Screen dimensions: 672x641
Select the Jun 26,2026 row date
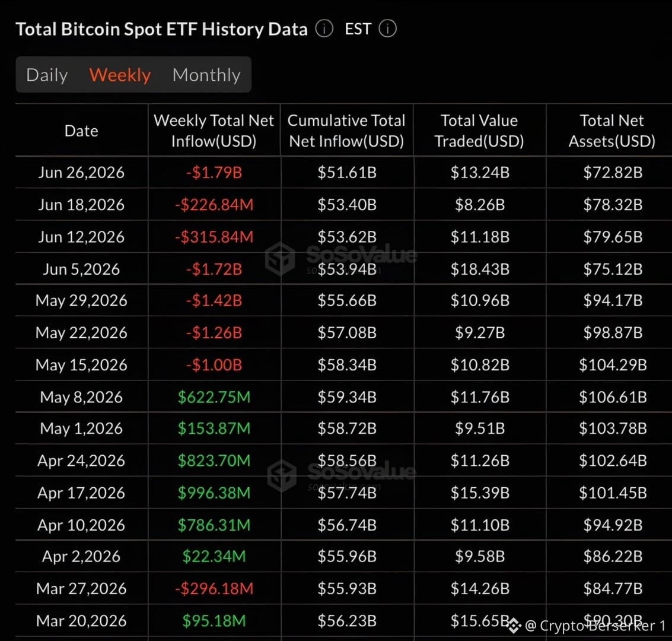tap(81, 172)
